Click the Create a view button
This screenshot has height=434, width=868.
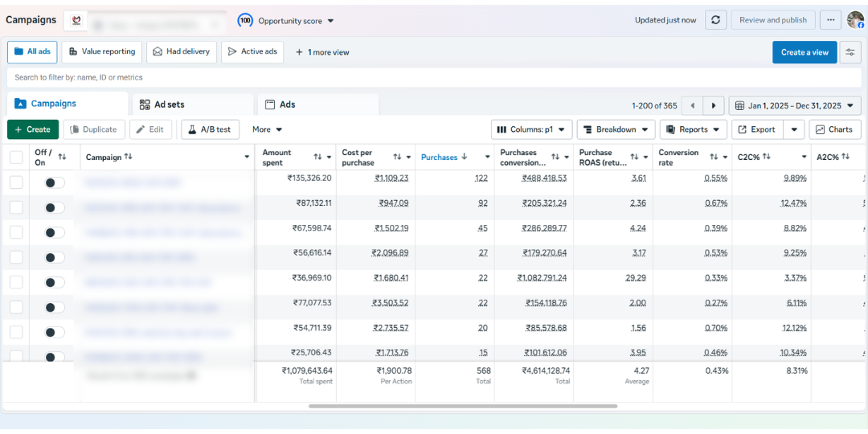click(804, 52)
